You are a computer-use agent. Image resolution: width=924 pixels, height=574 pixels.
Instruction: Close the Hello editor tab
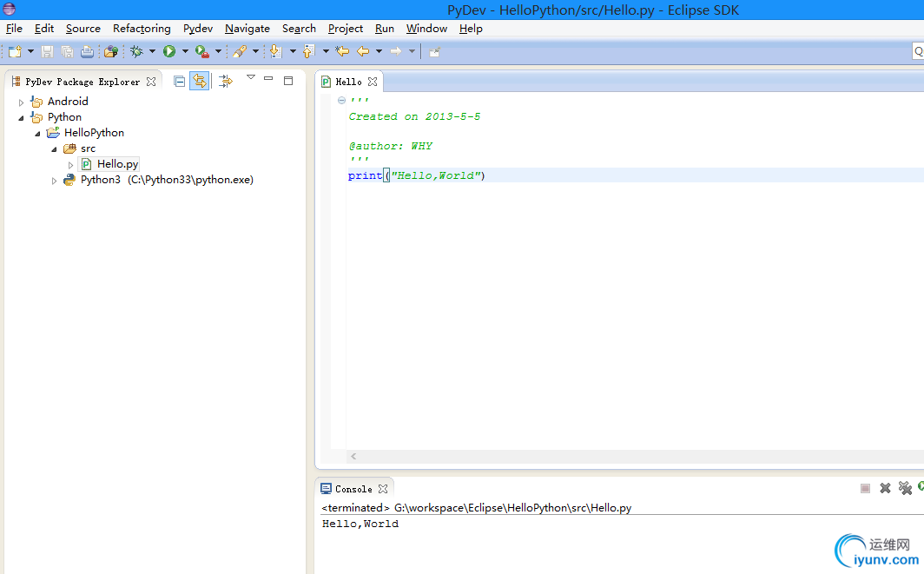coord(373,82)
